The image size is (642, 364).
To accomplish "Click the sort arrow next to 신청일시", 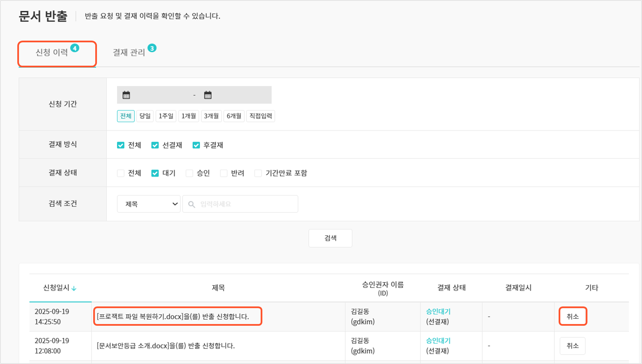I will pyautogui.click(x=74, y=288).
